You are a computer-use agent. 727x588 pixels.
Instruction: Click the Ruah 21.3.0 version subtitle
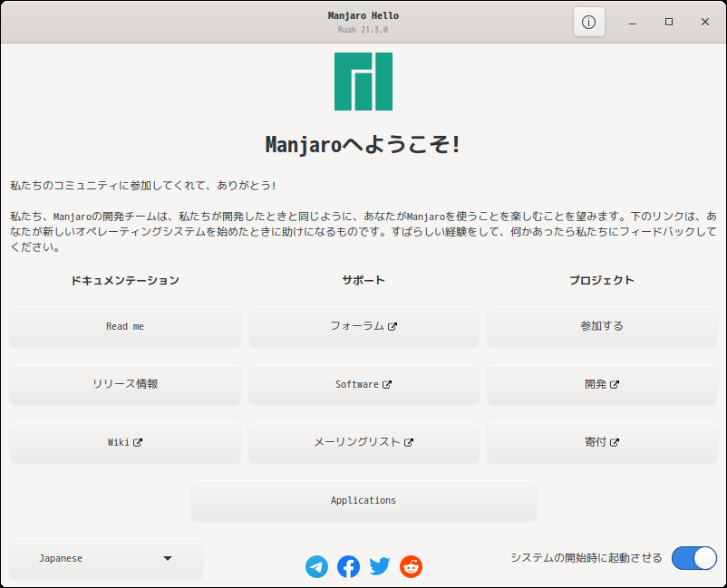(x=363, y=30)
